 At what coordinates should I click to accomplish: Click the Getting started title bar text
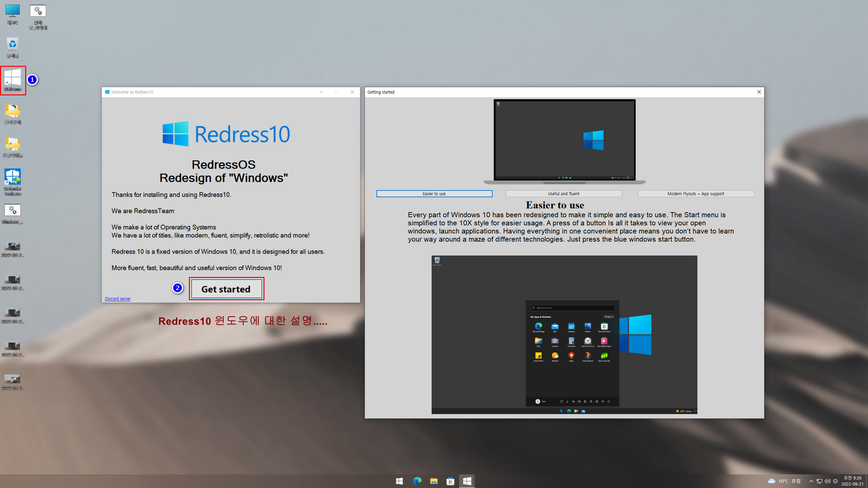pyautogui.click(x=381, y=92)
